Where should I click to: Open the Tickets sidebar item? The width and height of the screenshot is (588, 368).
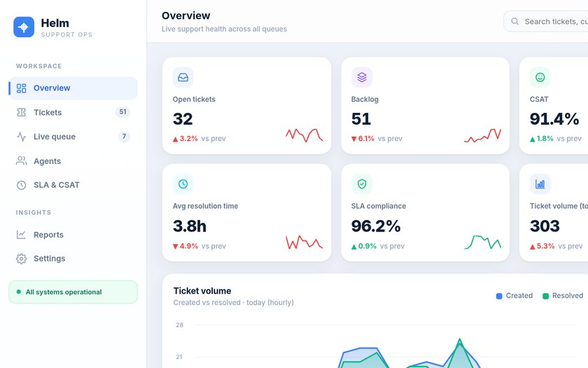[73, 112]
